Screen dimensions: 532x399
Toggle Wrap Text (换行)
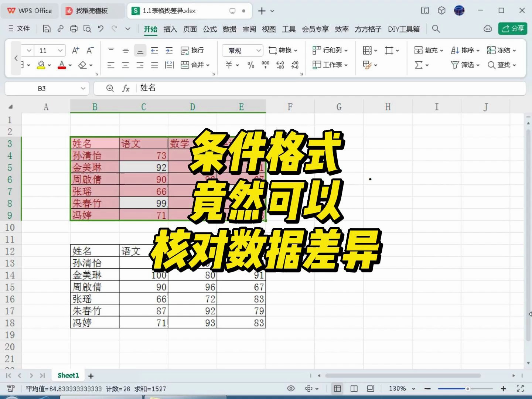coord(192,50)
